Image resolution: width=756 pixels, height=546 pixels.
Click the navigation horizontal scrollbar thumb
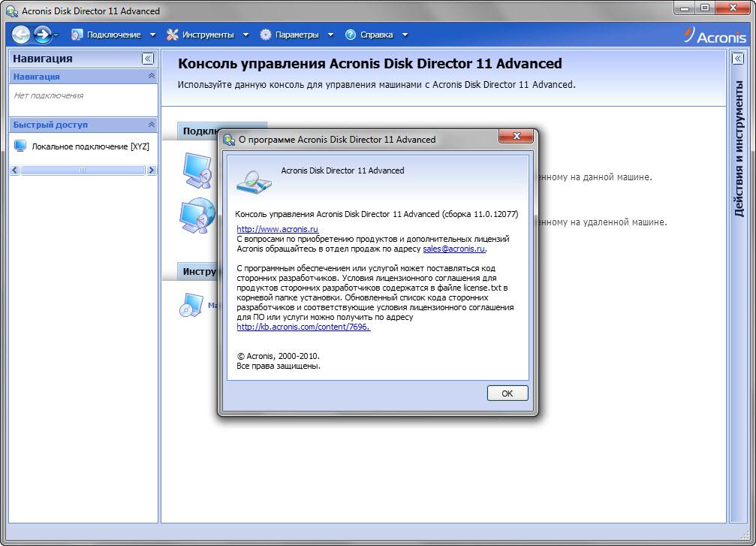(x=83, y=170)
